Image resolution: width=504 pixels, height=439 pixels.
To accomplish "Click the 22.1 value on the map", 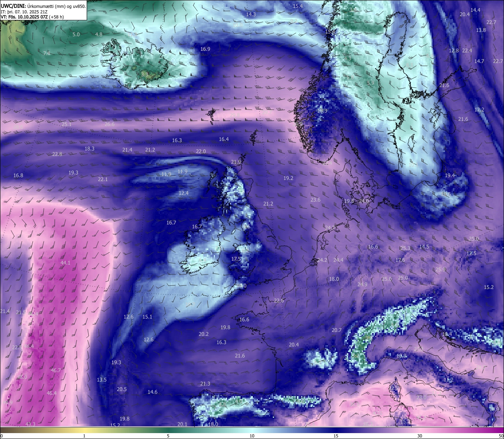I will [103, 179].
